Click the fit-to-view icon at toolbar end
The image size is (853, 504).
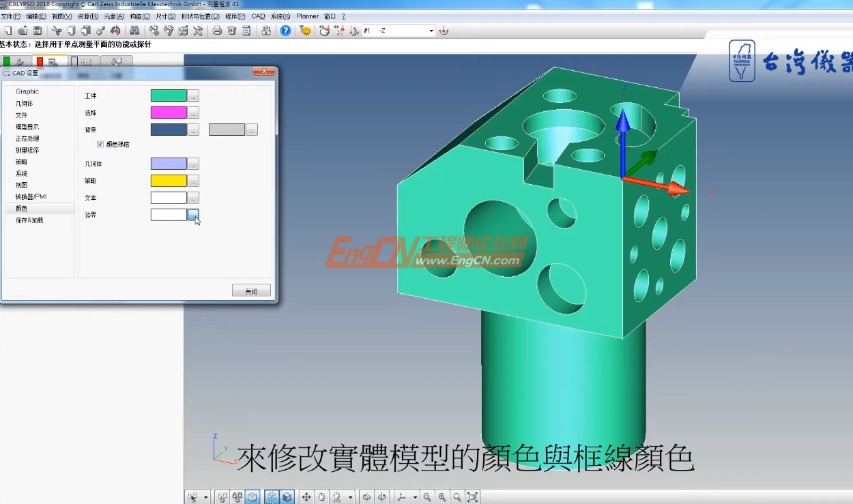[472, 496]
